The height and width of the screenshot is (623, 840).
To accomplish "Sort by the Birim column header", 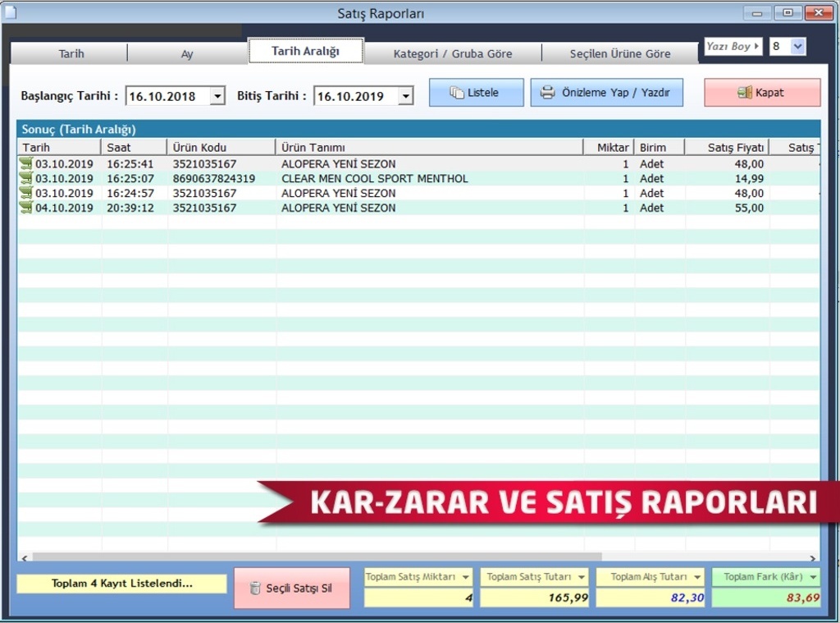I will click(x=660, y=148).
